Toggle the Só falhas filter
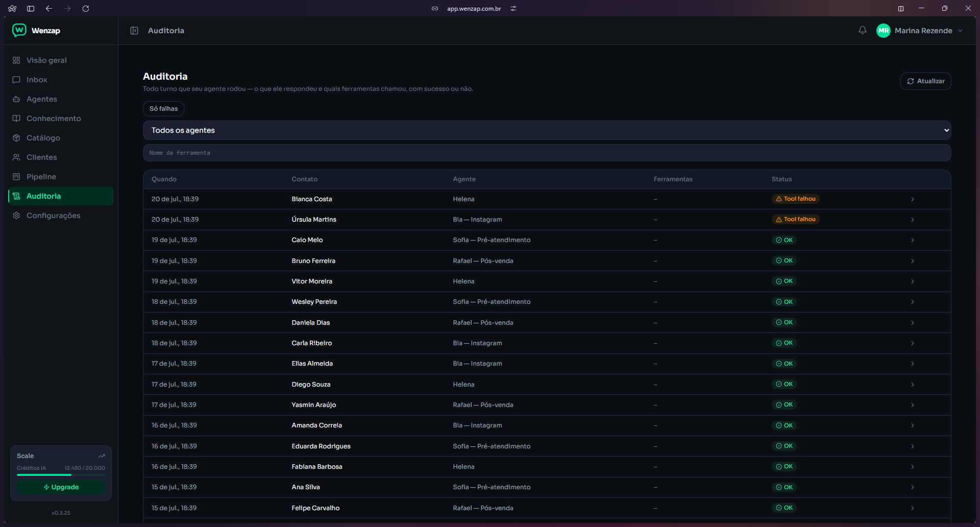 click(x=163, y=109)
